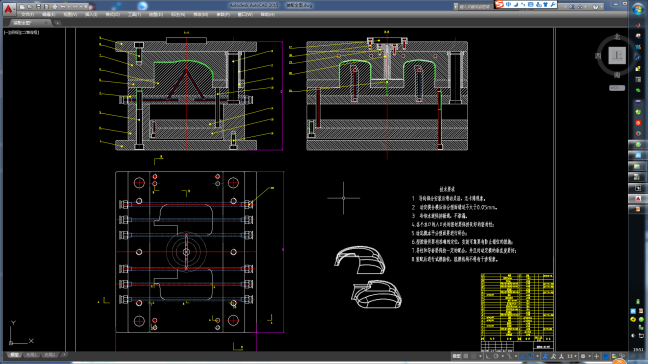Click the workspace switching gear icon
Image resolution: width=648 pixels, height=364 pixels.
coord(583,356)
